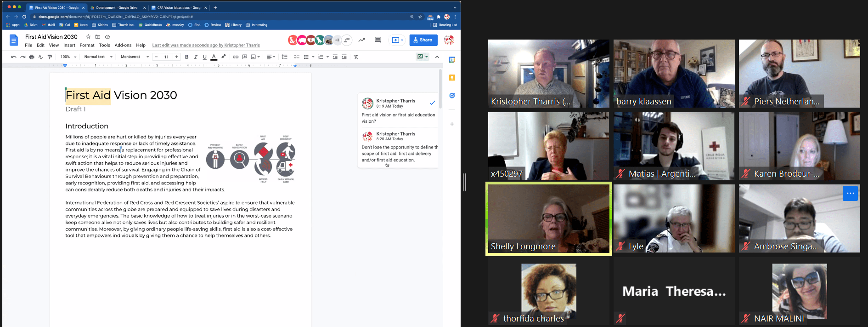Toggle the checklist formatting
This screenshot has height=327, width=868.
pyautogui.click(x=297, y=57)
